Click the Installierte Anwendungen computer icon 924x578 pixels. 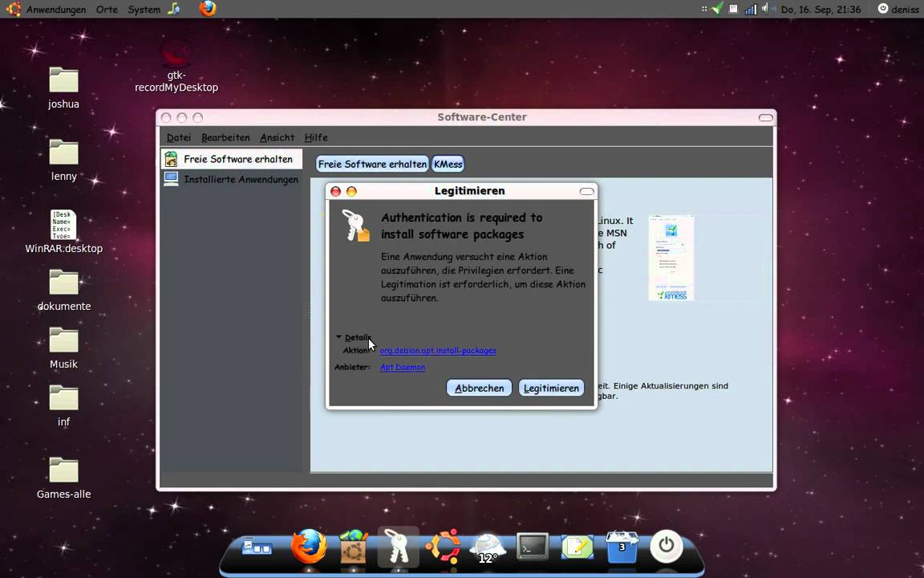click(x=171, y=179)
